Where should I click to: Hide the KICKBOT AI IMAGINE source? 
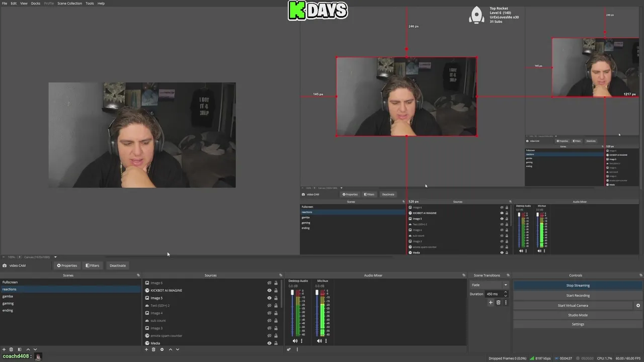269,291
